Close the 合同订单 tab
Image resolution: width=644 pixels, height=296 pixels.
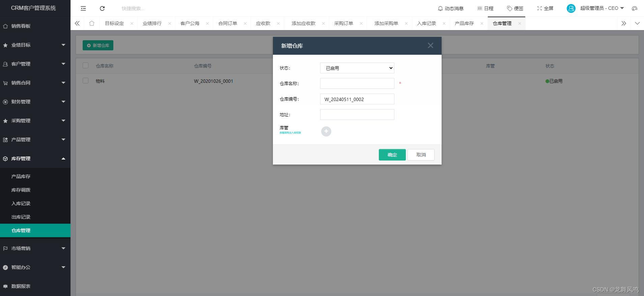pyautogui.click(x=245, y=23)
